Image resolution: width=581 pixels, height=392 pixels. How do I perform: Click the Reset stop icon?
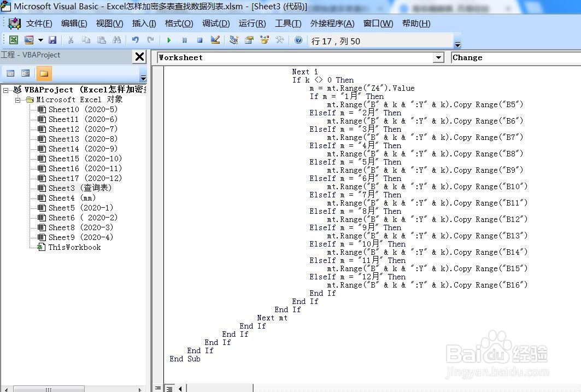[x=199, y=40]
